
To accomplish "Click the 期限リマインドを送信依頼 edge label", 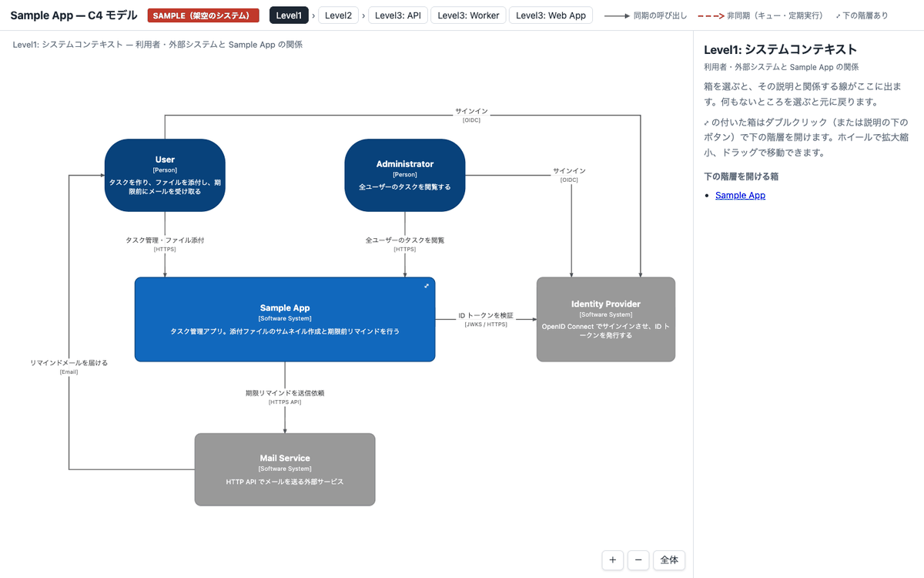I will [x=285, y=393].
